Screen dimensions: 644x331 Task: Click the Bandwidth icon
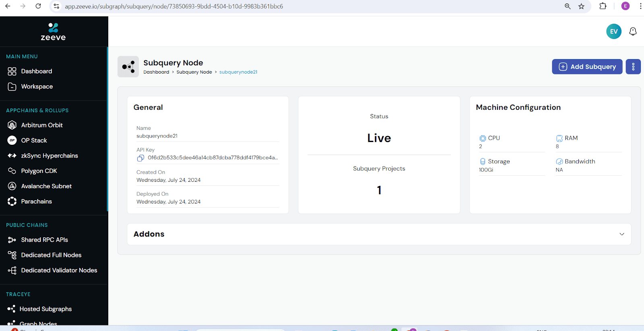click(559, 162)
